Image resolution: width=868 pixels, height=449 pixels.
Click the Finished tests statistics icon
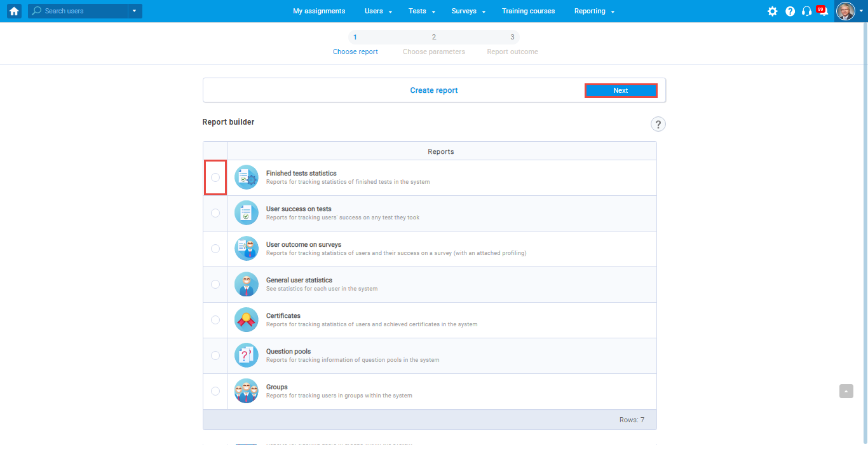coord(247,177)
